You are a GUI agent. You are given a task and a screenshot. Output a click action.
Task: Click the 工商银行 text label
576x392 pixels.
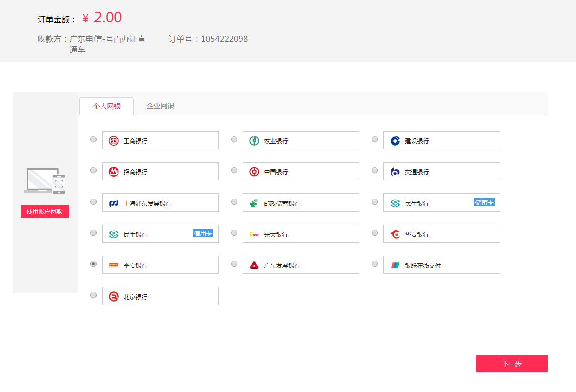(x=136, y=141)
